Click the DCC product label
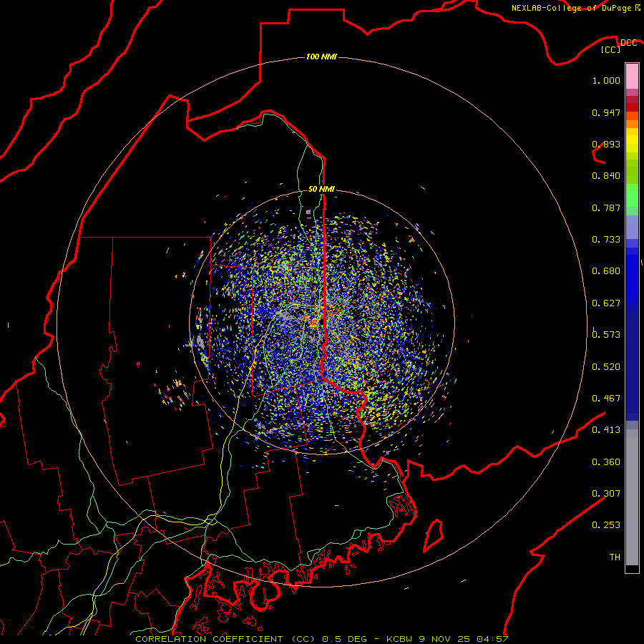This screenshot has height=644, width=644. [x=628, y=42]
